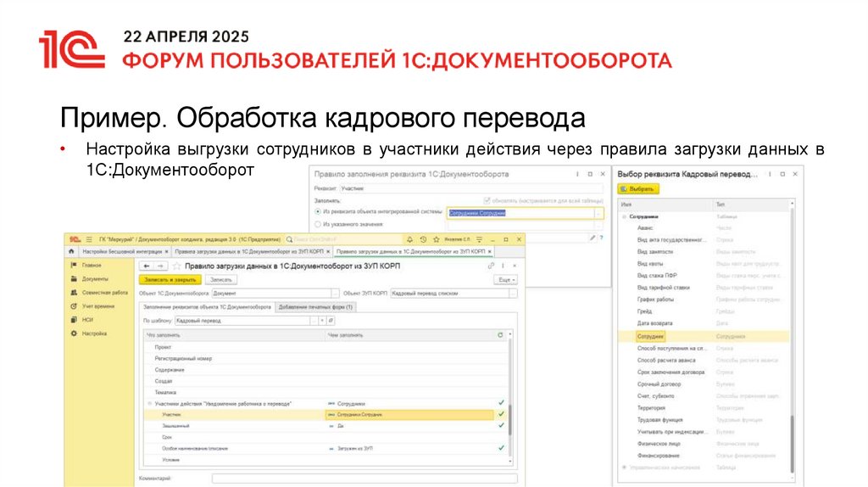This screenshot has height=487, width=868.
Task: Click scrollbar of requisite selection list
Action: [792, 443]
